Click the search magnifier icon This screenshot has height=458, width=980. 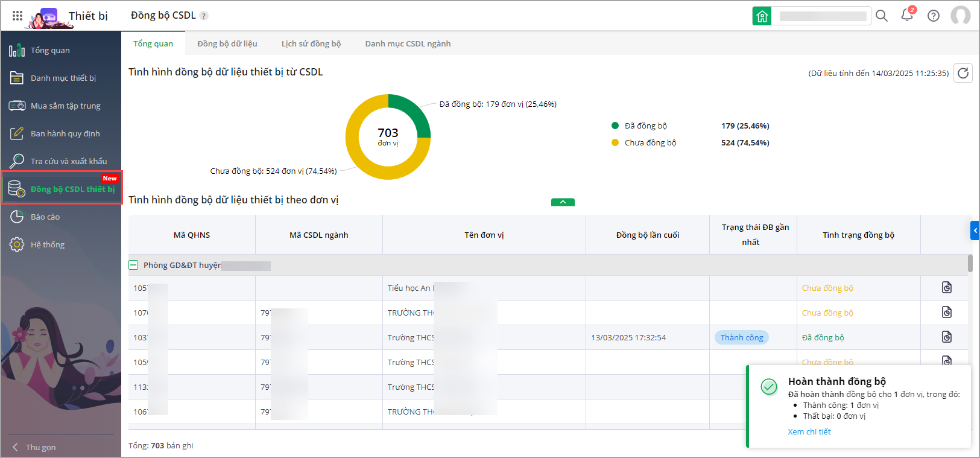881,16
